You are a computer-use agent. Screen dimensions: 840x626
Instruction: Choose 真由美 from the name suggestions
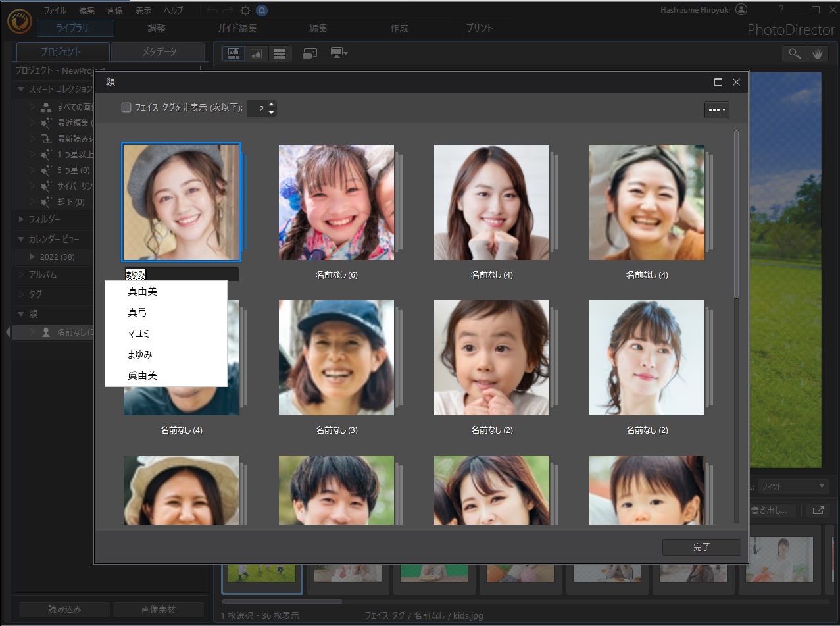pos(142,292)
